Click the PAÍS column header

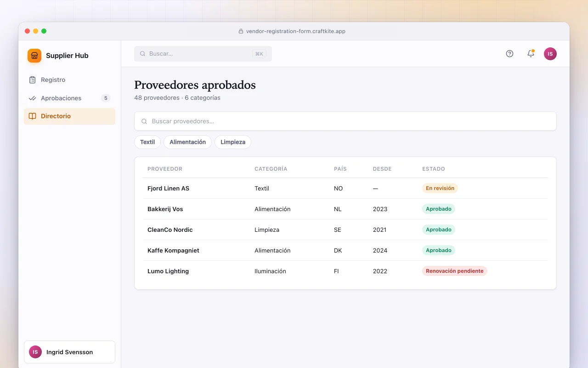click(x=340, y=169)
